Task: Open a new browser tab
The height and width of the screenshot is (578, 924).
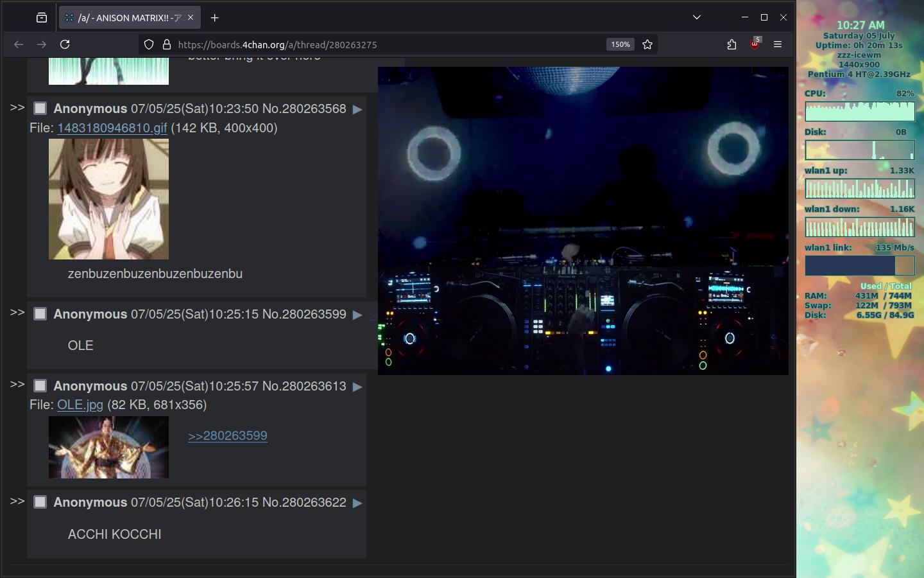Action: [215, 17]
